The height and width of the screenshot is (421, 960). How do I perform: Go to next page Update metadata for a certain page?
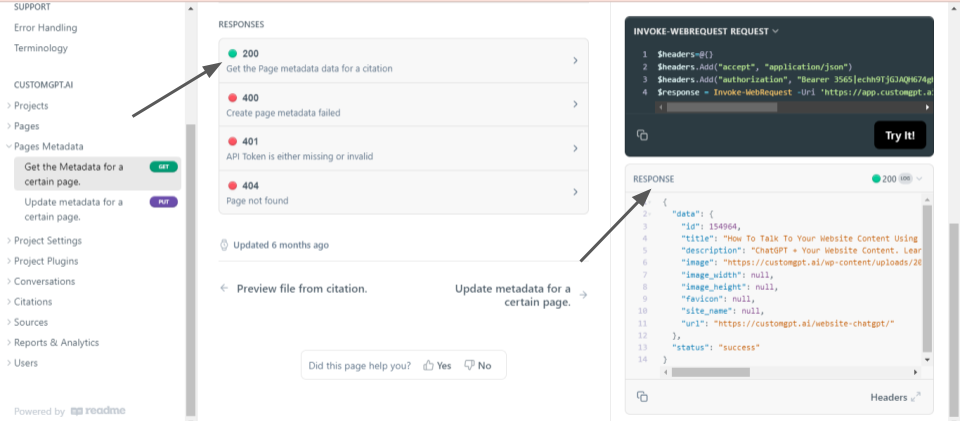(x=520, y=295)
